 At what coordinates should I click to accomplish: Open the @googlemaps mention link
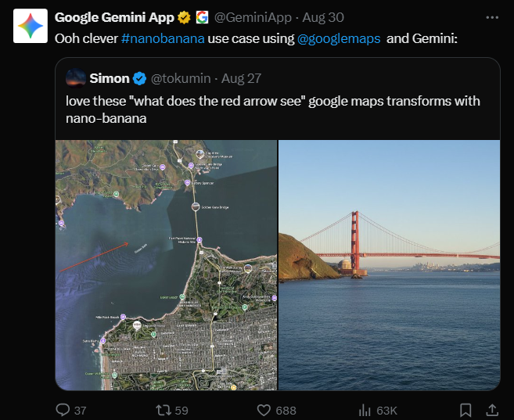[339, 38]
